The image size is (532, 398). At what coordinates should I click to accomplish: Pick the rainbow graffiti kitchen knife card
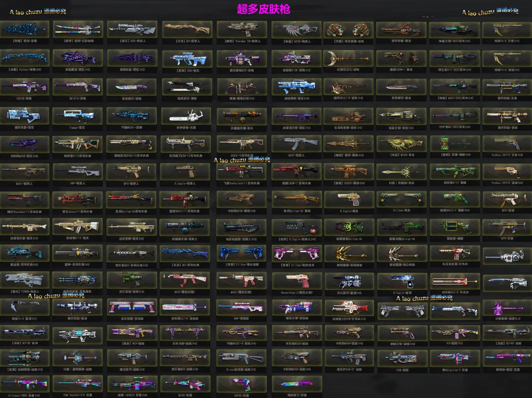click(132, 87)
